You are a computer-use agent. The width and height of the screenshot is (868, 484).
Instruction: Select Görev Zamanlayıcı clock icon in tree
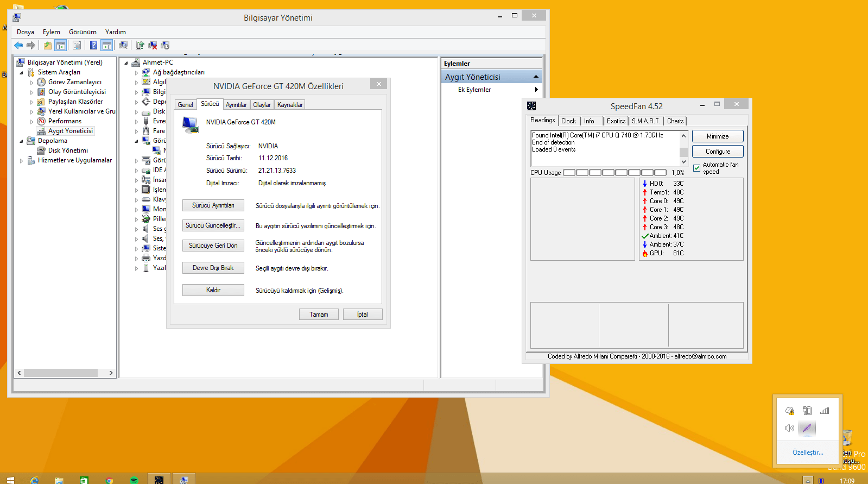[41, 82]
